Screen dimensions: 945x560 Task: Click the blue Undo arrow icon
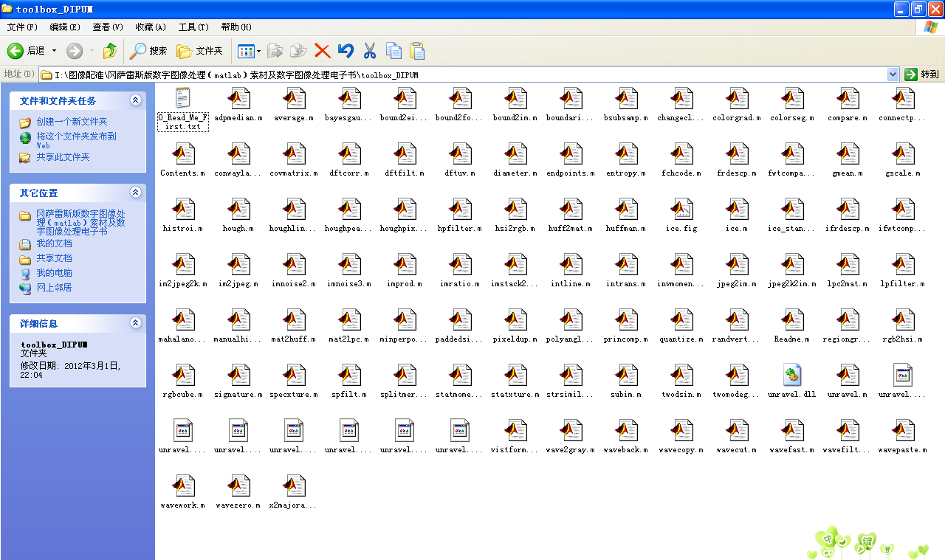pyautogui.click(x=346, y=51)
